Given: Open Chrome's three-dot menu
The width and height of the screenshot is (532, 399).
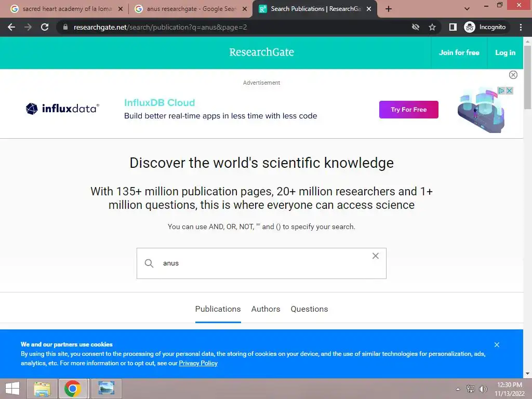Looking at the screenshot, I should [521, 27].
